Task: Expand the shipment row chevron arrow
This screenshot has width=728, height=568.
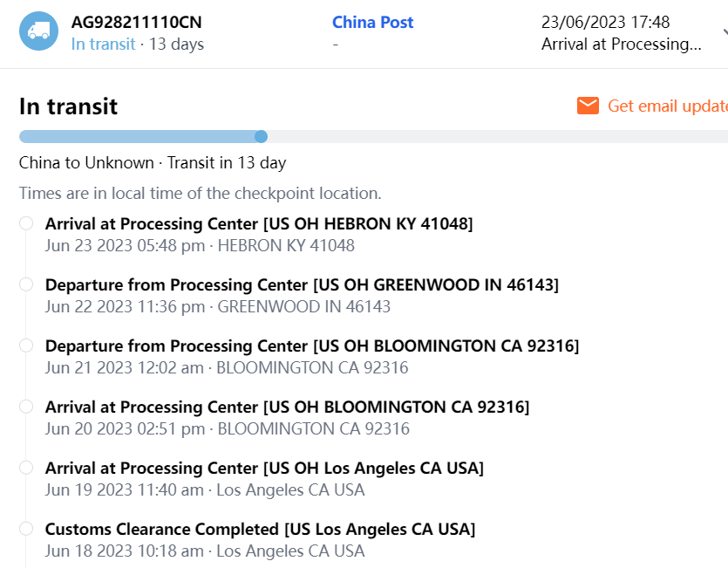Action: (724, 33)
